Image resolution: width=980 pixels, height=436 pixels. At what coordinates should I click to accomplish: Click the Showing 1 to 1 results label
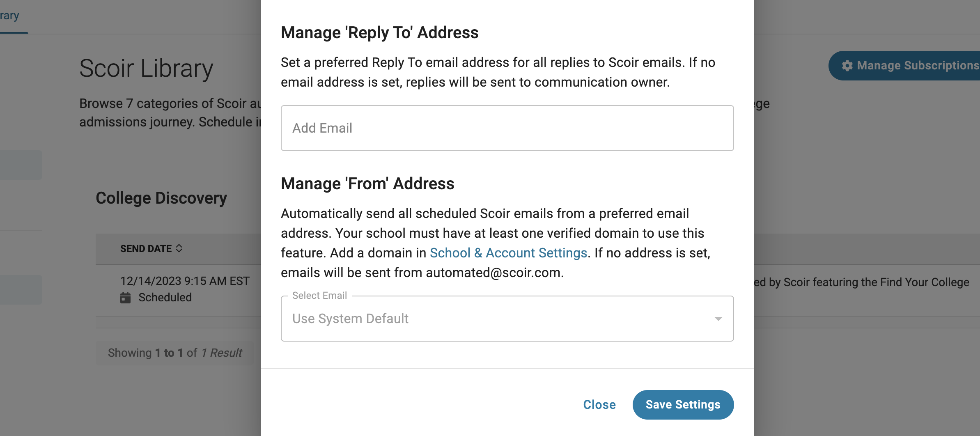click(175, 353)
